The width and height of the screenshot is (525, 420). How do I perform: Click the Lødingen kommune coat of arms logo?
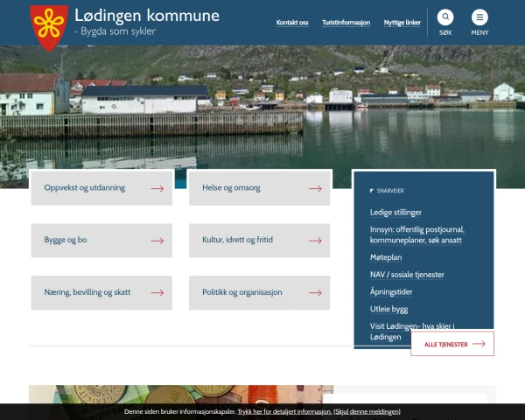coord(49,25)
